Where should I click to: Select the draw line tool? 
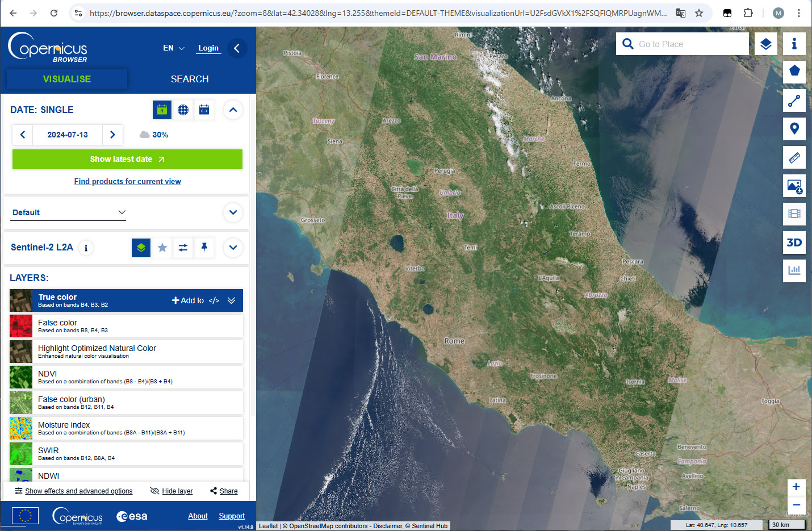pos(794,101)
